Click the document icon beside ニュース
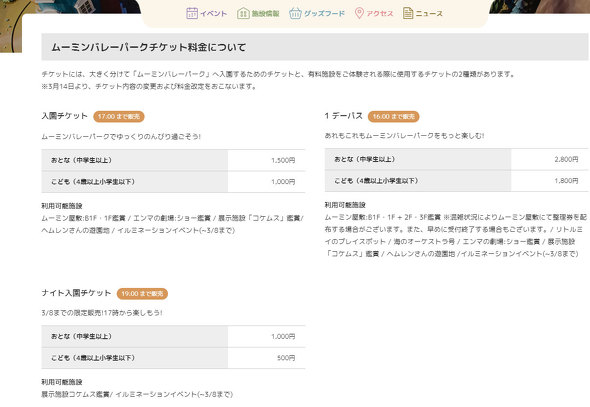The width and height of the screenshot is (590, 407). click(408, 13)
